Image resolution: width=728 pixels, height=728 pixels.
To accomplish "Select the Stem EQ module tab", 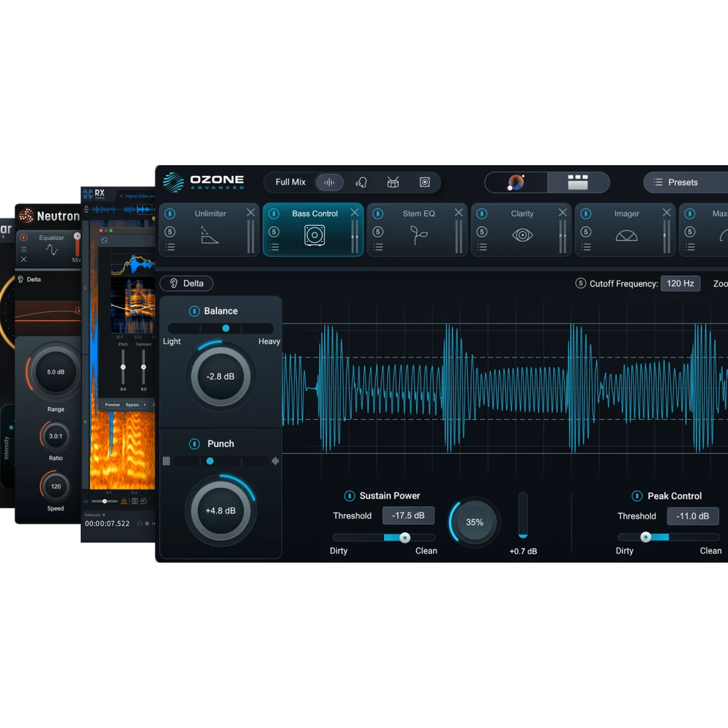I will point(417,229).
